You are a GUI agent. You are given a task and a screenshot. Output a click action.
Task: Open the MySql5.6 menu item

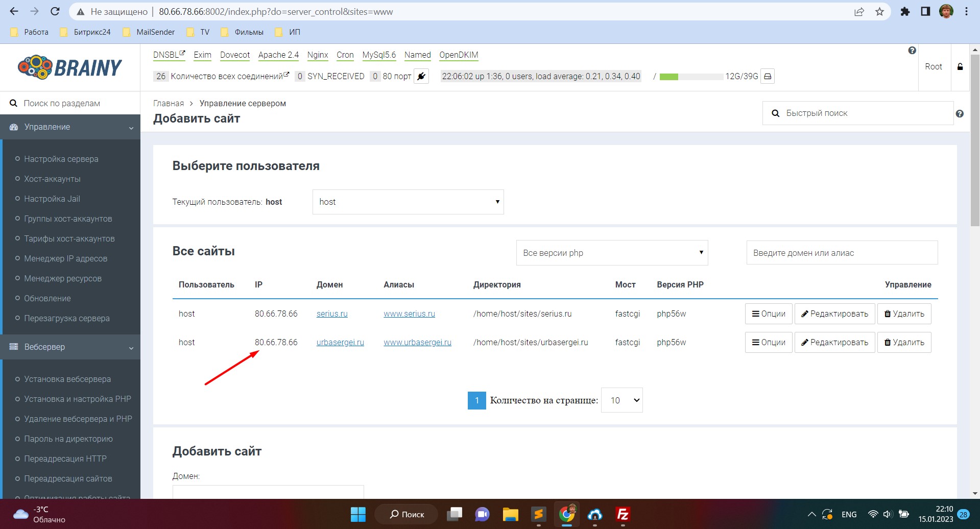(379, 55)
